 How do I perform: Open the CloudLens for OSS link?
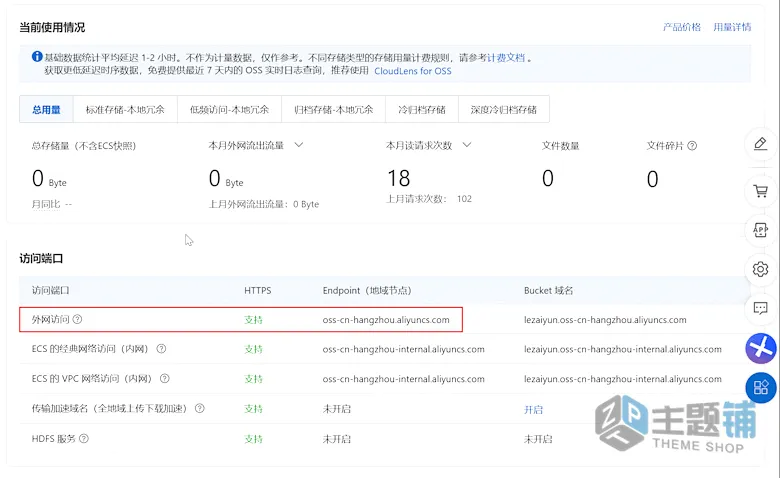(x=413, y=71)
